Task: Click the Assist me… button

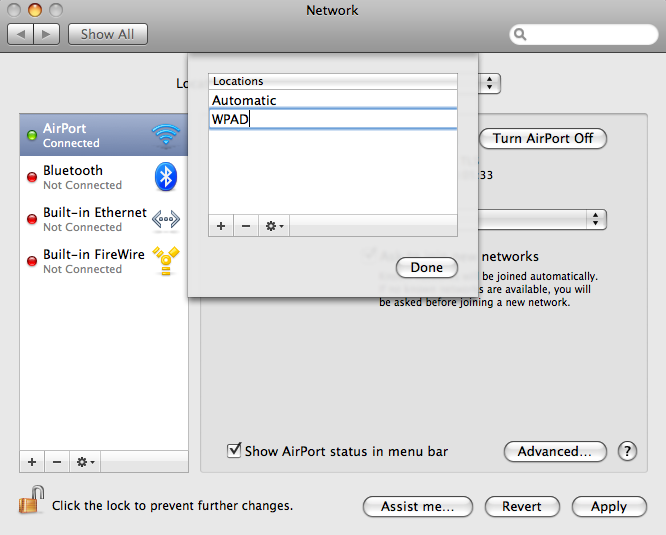Action: (418, 506)
